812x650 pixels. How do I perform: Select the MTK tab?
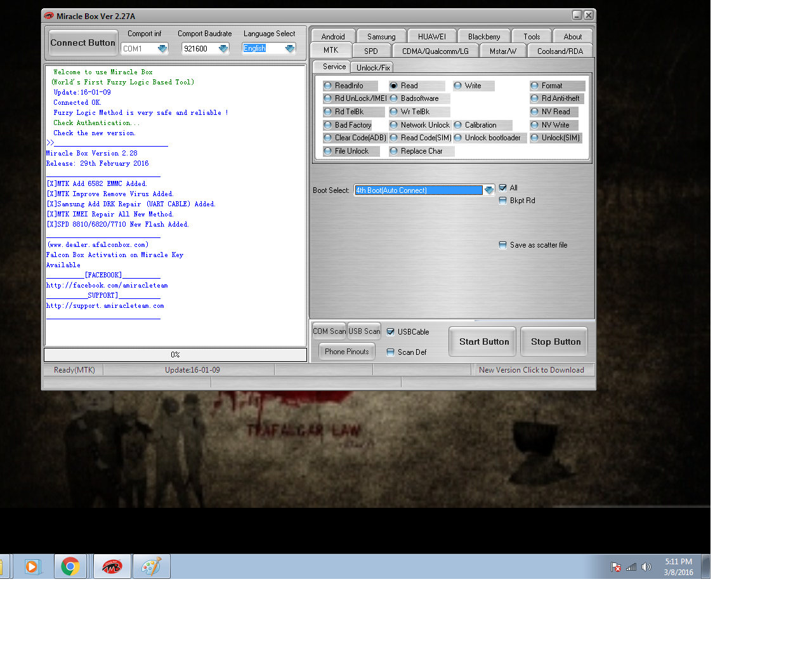(331, 50)
